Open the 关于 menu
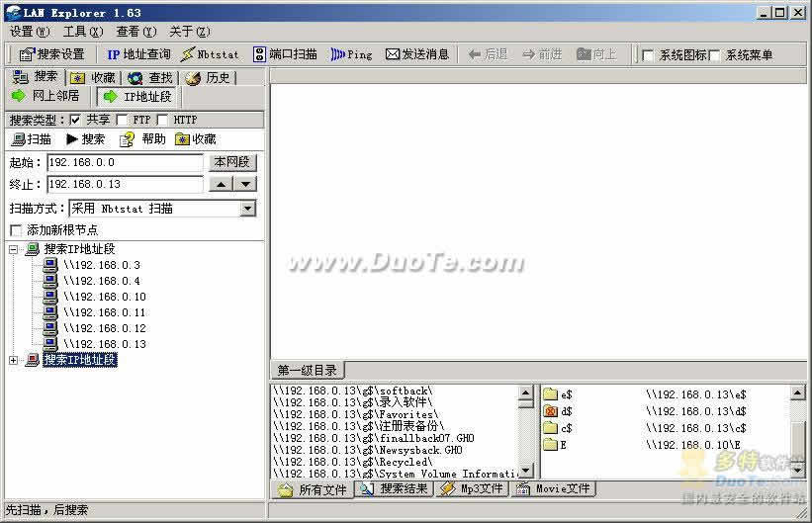This screenshot has height=523, width=812. click(190, 32)
